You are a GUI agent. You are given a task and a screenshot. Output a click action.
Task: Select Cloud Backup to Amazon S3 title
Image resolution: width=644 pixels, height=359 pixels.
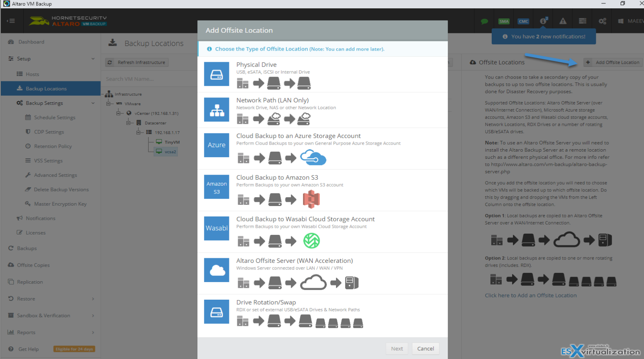tap(277, 178)
